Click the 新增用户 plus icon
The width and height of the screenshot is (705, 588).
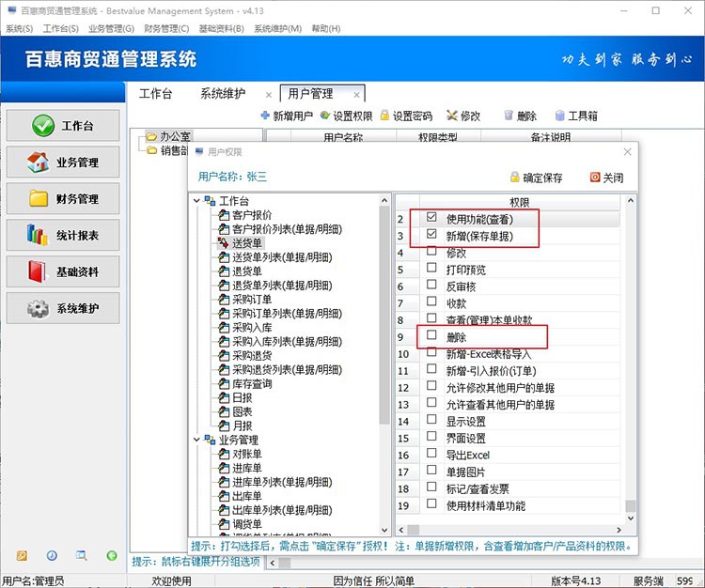click(x=265, y=116)
